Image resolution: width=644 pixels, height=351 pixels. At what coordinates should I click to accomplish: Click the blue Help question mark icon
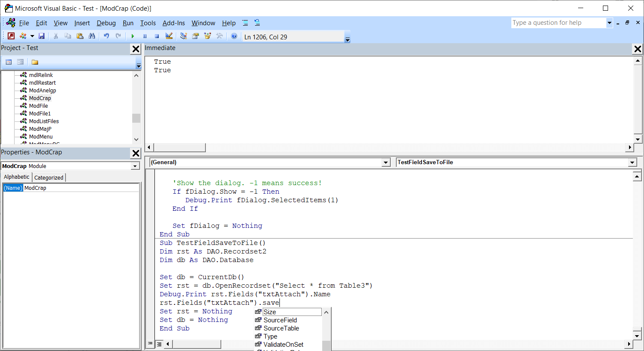(x=234, y=36)
